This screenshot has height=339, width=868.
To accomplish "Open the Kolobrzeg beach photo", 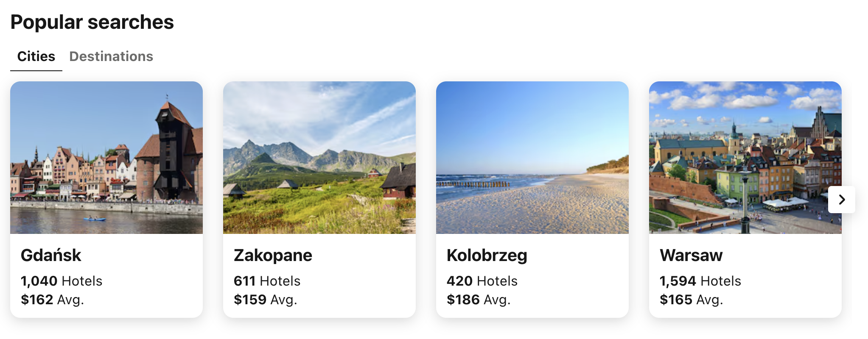I will point(532,158).
